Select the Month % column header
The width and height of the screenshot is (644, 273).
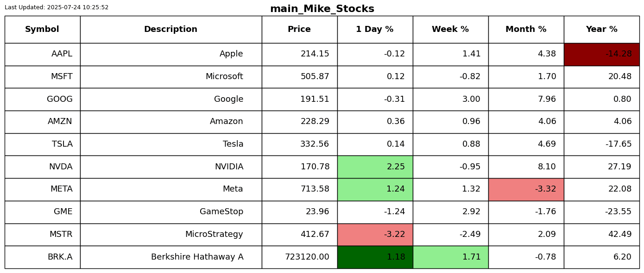click(x=526, y=30)
